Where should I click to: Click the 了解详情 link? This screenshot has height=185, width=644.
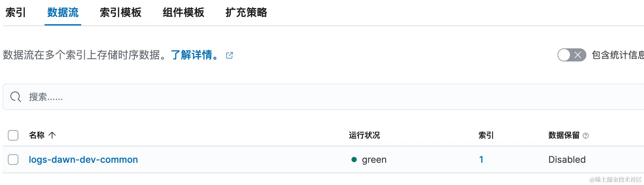click(x=194, y=55)
